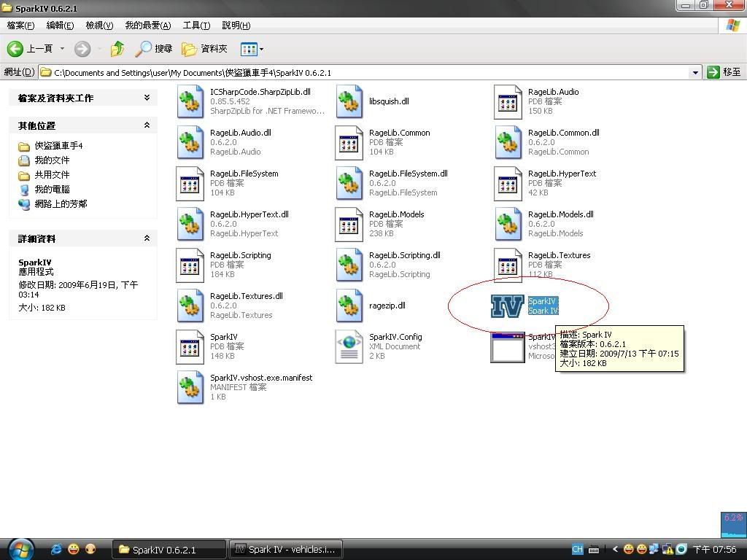747x560 pixels.
Task: Click the Internet Explorer quick launch icon
Action: [56, 549]
